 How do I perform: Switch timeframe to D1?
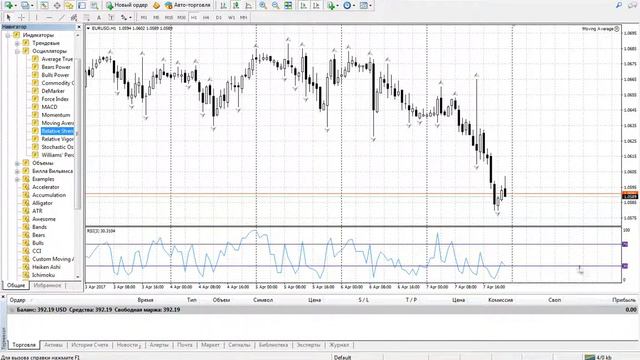(x=219, y=18)
